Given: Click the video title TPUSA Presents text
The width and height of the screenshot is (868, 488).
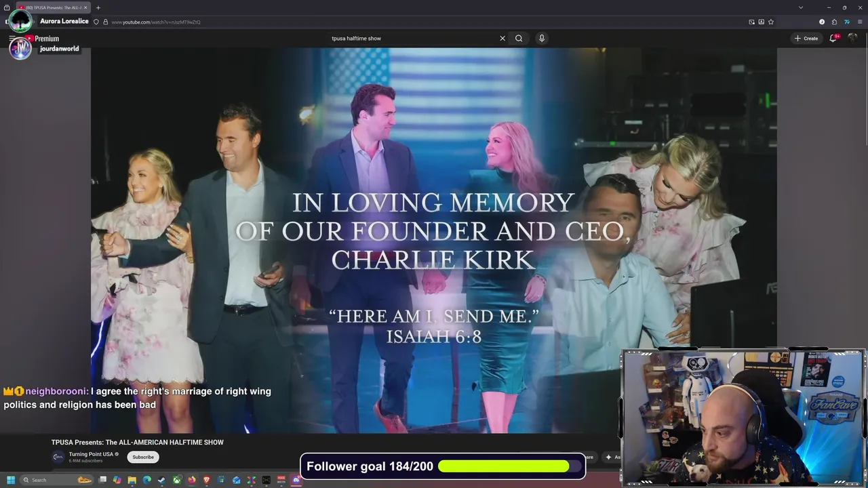Looking at the screenshot, I should (x=138, y=443).
